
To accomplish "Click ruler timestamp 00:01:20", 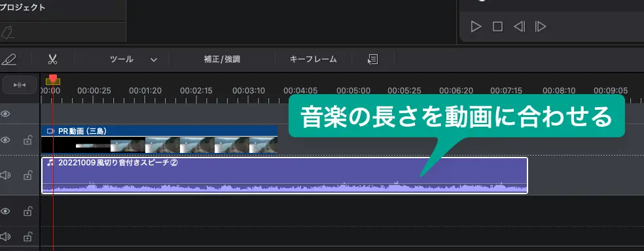I will point(145,91).
